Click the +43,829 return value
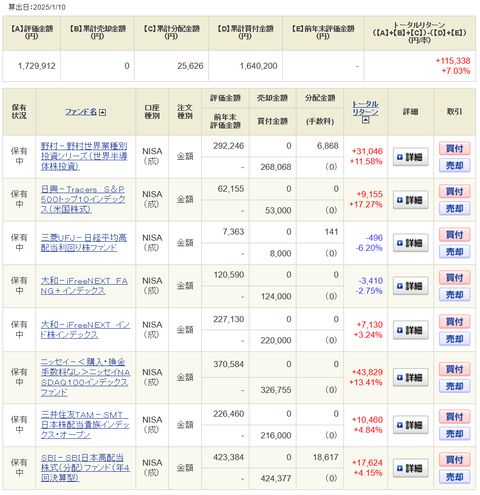The image size is (480, 495). (x=367, y=372)
